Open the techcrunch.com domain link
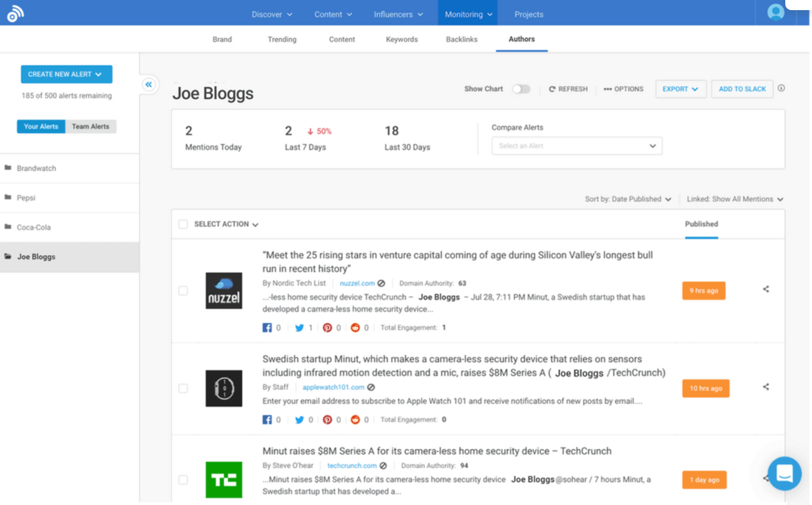Viewport: 812px width, 505px height. pyautogui.click(x=352, y=466)
